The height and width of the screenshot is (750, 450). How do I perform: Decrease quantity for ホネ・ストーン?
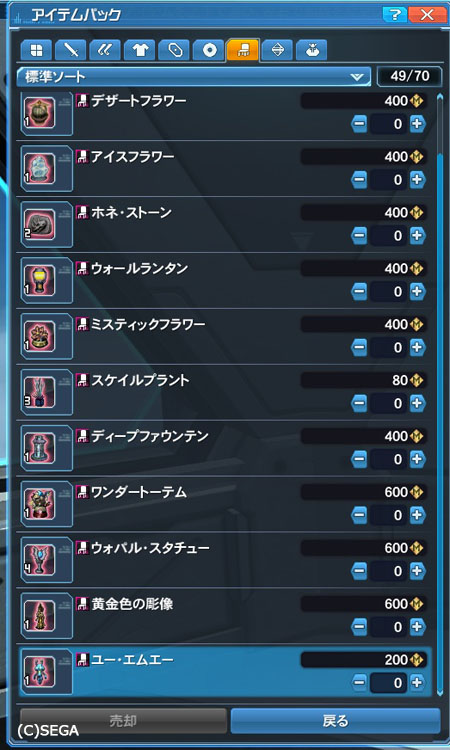point(359,236)
